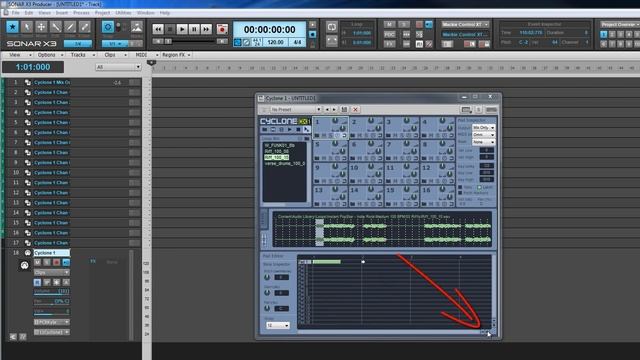
Task: Click the Rewind transport button
Action: (158, 29)
